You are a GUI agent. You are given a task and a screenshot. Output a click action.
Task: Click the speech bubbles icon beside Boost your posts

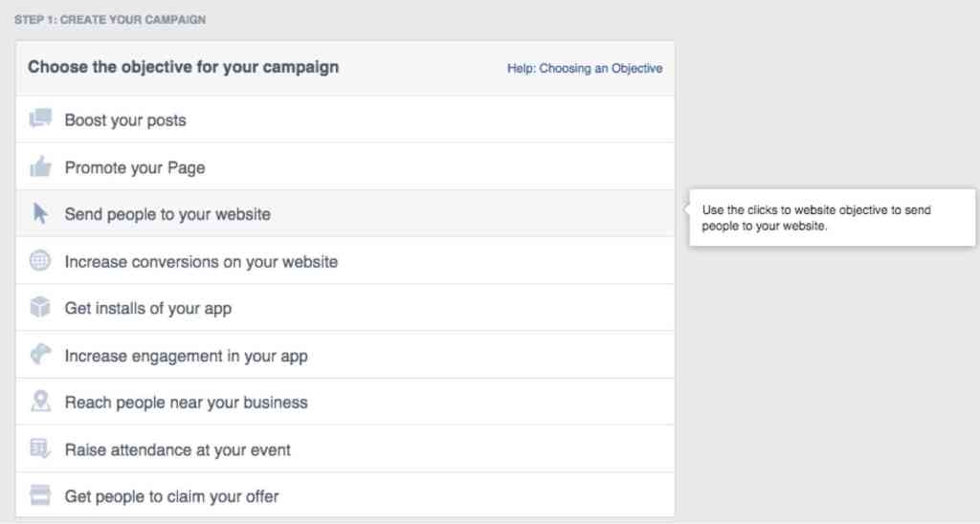[x=40, y=120]
